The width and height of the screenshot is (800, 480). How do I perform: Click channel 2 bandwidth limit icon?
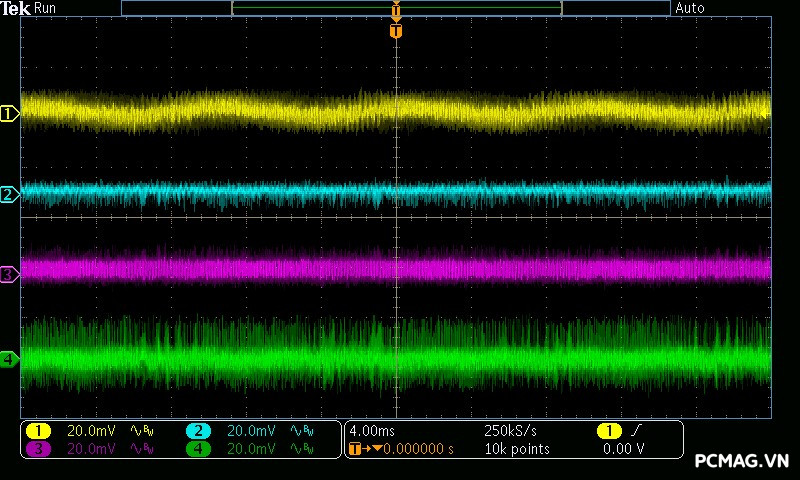click(x=300, y=430)
